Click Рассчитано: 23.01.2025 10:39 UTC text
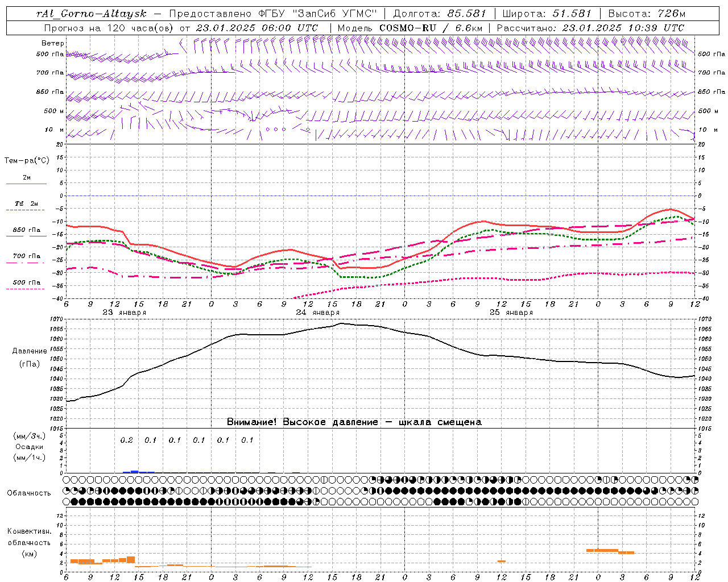 (590, 28)
